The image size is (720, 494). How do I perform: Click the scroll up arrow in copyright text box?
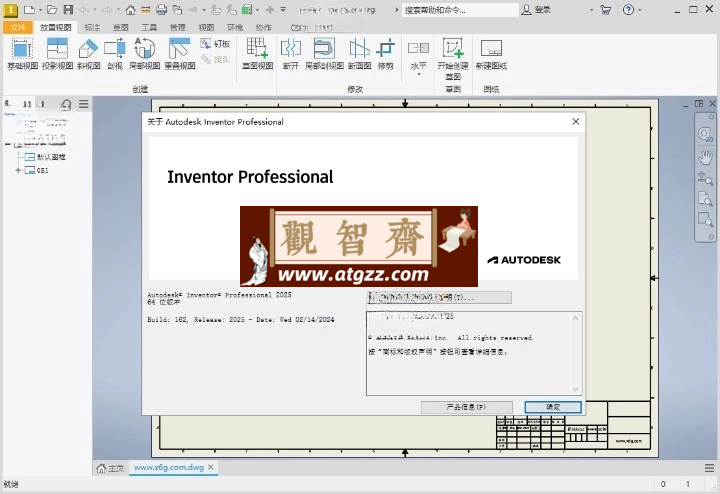coord(576,318)
